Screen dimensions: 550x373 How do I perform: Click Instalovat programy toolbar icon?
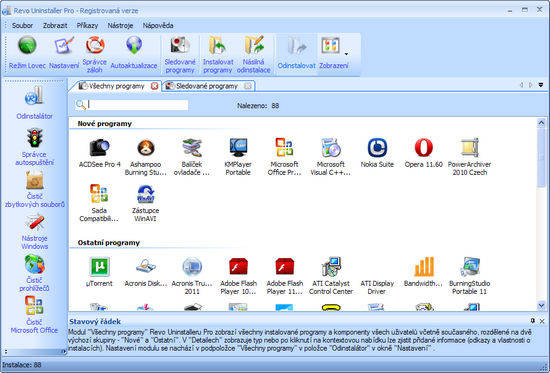point(218,54)
